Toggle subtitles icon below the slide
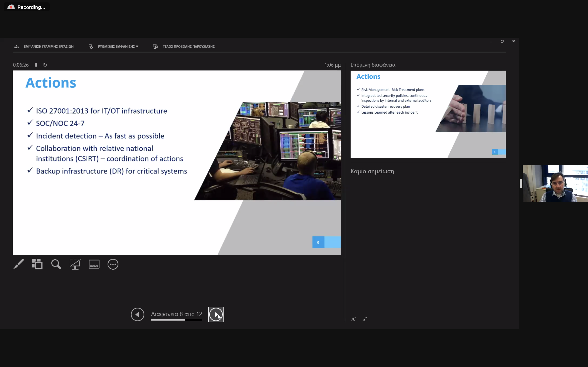Viewport: 588px width, 367px height. click(94, 264)
